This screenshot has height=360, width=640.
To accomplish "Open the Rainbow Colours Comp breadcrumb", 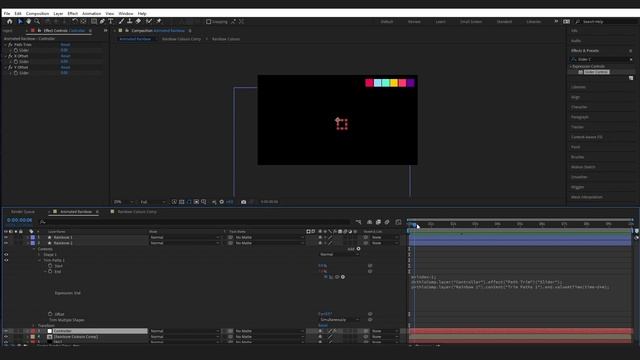I will [x=181, y=39].
